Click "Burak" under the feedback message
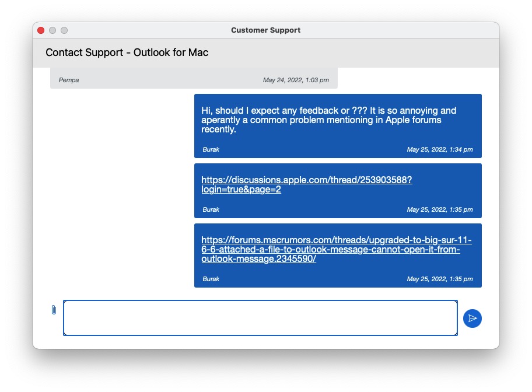This screenshot has width=532, height=392. [x=211, y=149]
